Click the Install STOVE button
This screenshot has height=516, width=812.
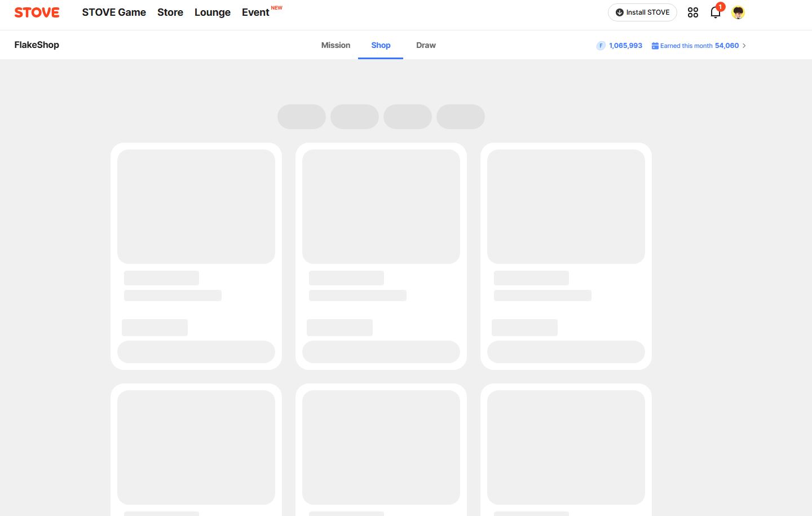642,12
